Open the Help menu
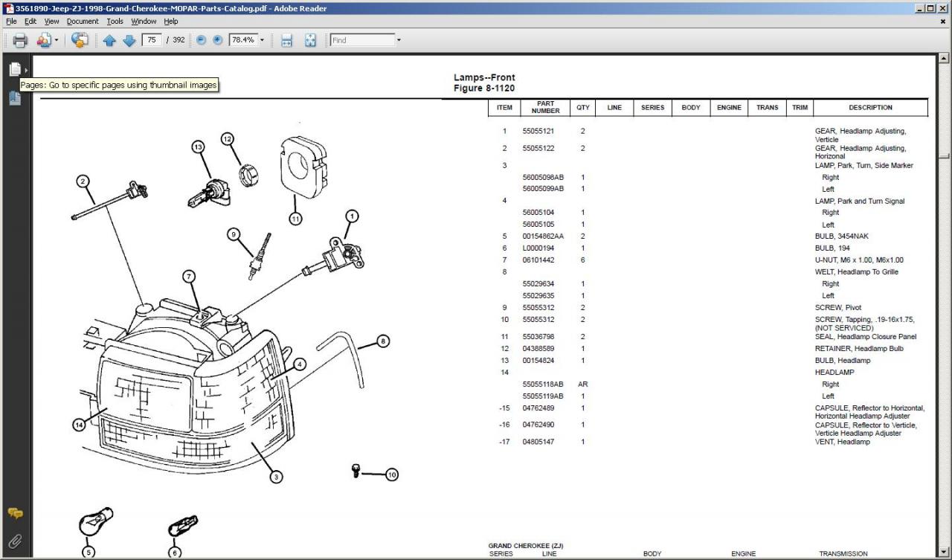This screenshot has width=952, height=560. click(171, 22)
